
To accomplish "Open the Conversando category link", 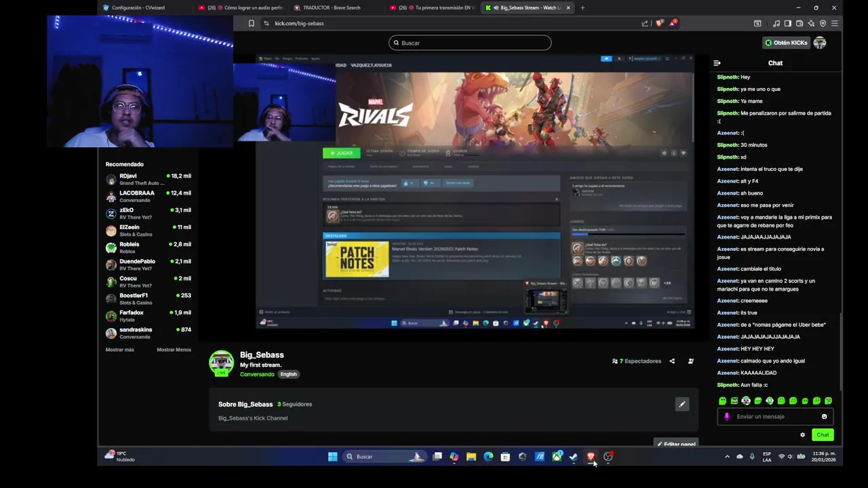I will [x=257, y=374].
